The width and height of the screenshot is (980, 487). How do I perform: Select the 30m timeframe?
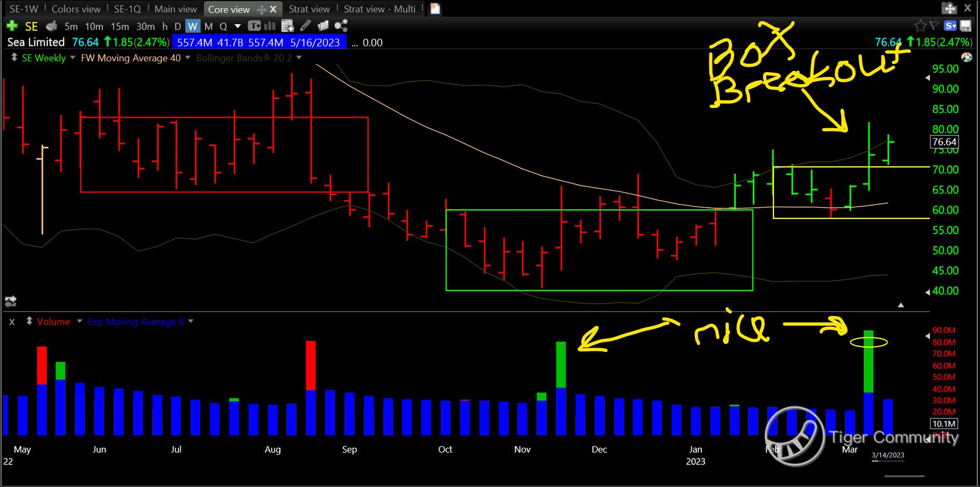[x=145, y=26]
